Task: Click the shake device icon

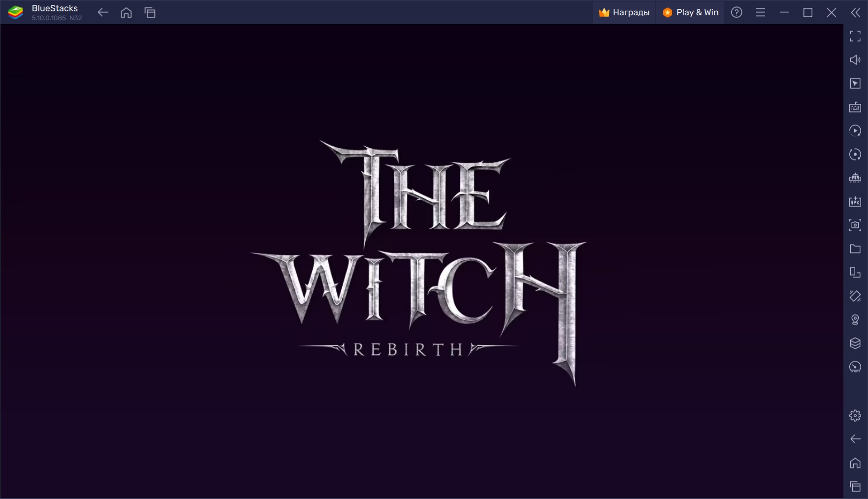Action: point(855,296)
